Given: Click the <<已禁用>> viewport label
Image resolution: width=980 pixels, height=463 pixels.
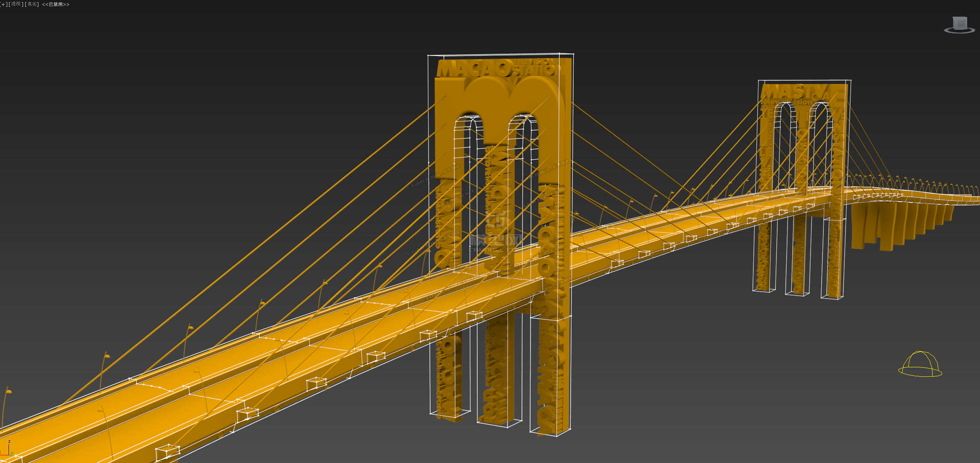Looking at the screenshot, I should pos(55,4).
